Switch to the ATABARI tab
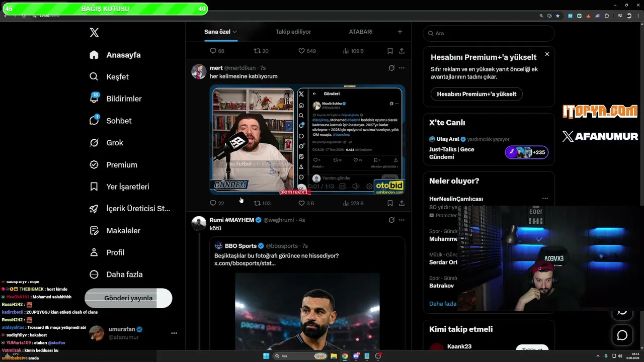Screen dimensions: 644x362 click(361, 32)
